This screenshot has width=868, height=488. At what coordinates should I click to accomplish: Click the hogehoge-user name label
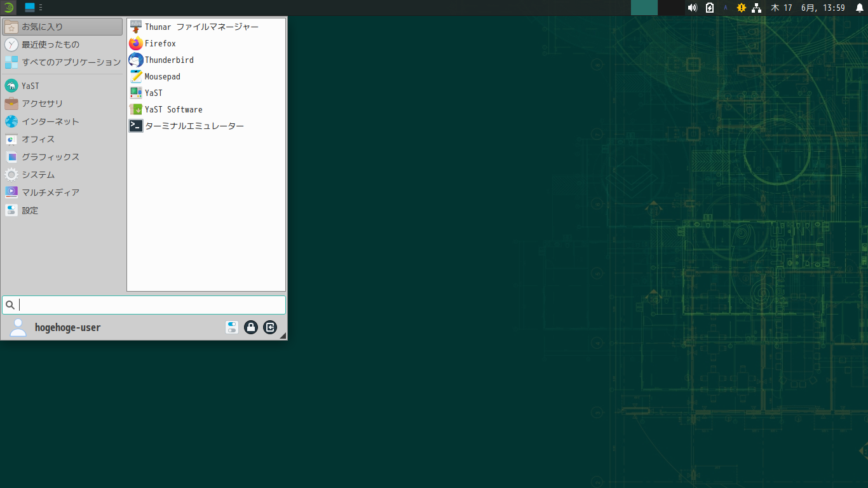pyautogui.click(x=67, y=328)
